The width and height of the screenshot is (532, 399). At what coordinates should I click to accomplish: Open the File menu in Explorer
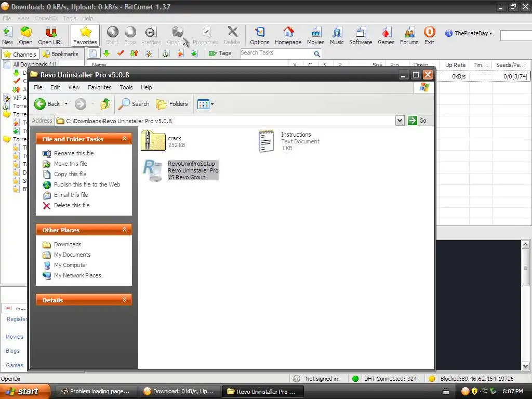(x=38, y=87)
